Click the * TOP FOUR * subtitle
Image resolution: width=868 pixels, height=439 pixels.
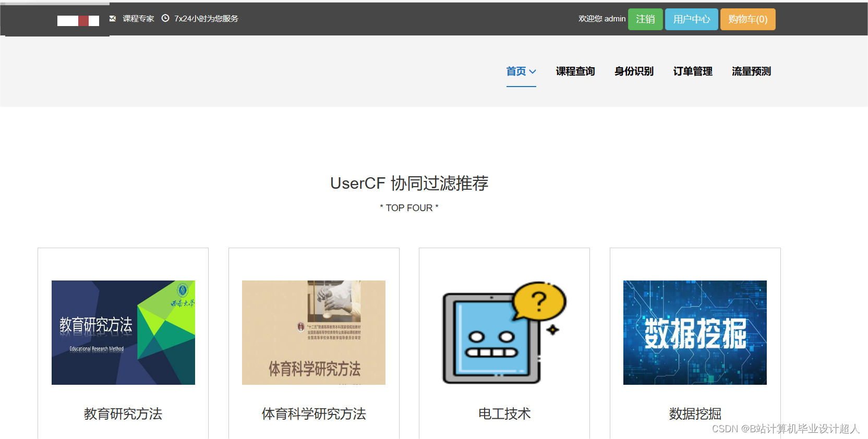409,208
